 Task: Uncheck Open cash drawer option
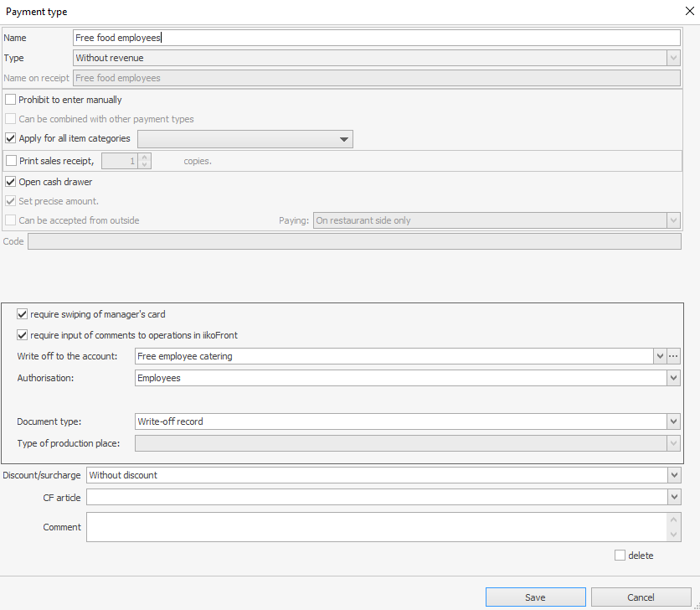[x=11, y=182]
